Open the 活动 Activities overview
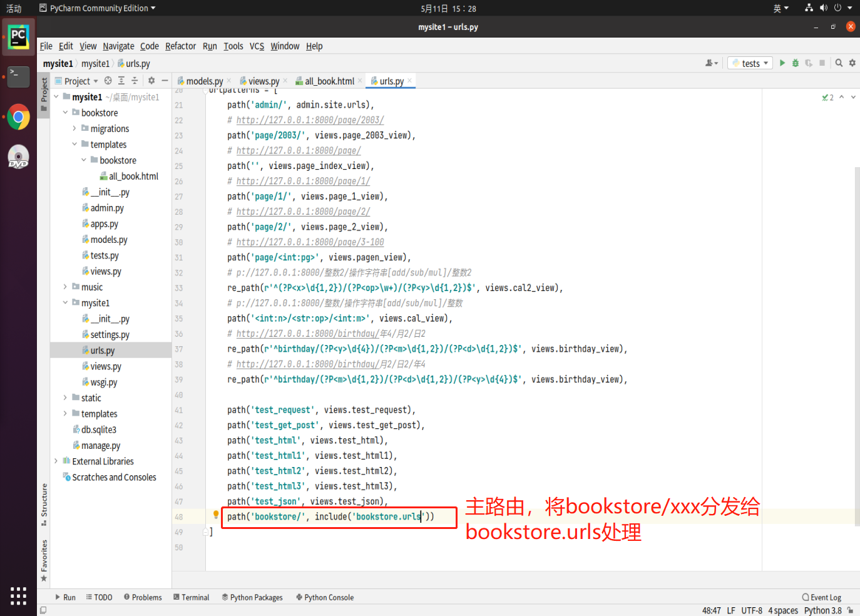The image size is (860, 616). click(x=14, y=8)
